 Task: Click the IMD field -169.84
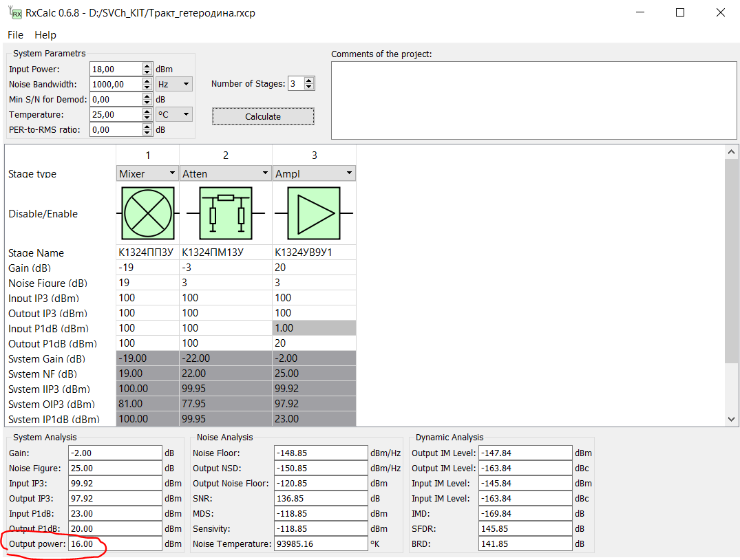(525, 514)
